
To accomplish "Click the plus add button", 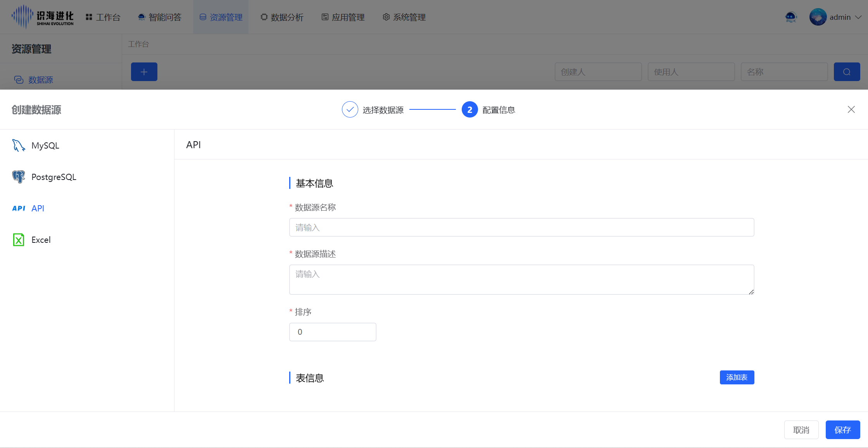I will coord(144,72).
